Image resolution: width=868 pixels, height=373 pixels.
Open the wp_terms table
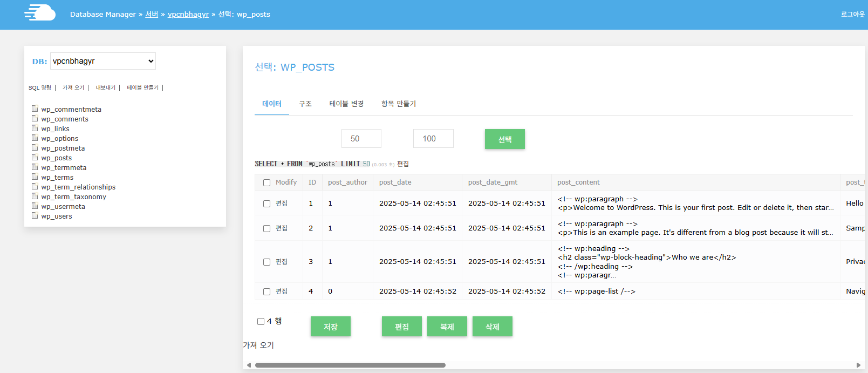[x=57, y=178]
